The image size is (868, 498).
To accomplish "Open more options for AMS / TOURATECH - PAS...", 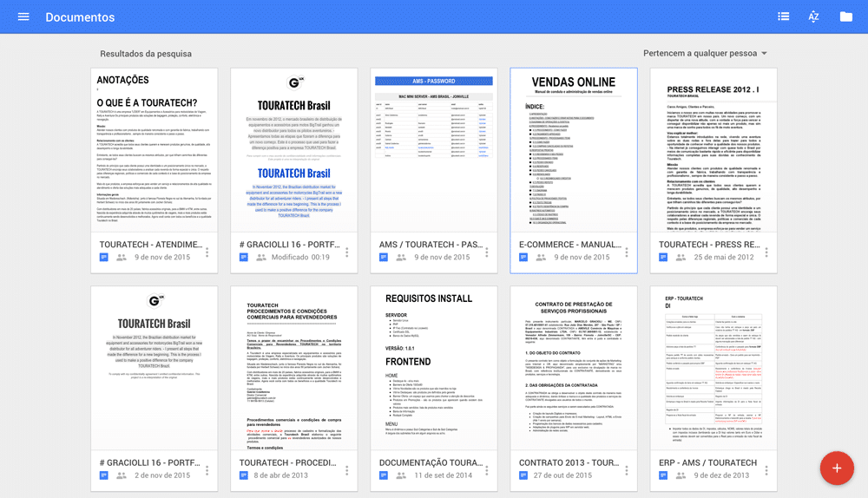I will coord(487,252).
